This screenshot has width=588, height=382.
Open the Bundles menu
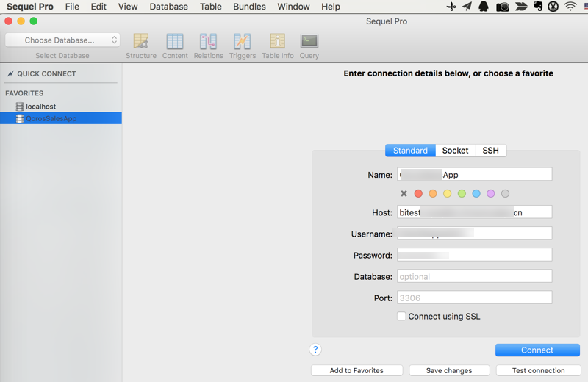tap(249, 7)
